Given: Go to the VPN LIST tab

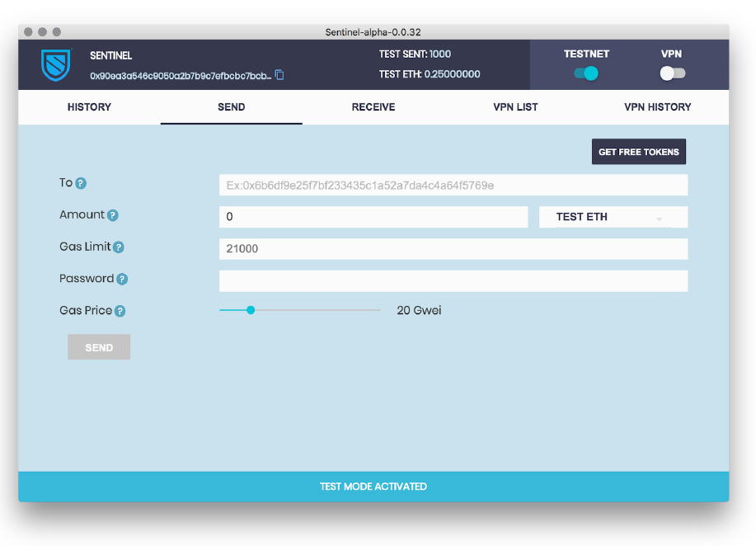Looking at the screenshot, I should click(515, 107).
